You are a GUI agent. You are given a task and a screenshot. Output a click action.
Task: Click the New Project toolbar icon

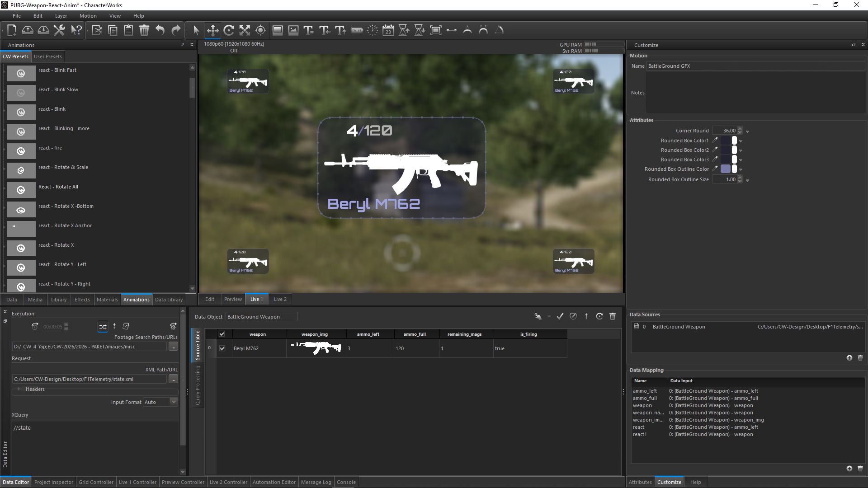(12, 30)
